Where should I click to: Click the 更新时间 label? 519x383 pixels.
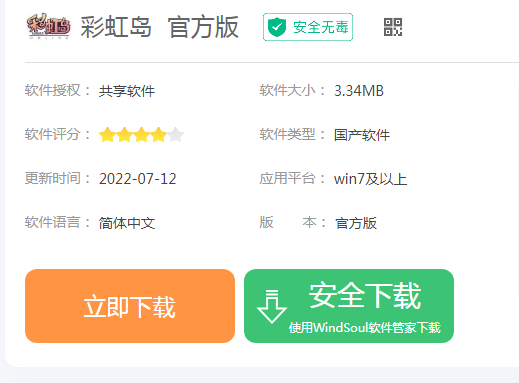click(x=53, y=178)
